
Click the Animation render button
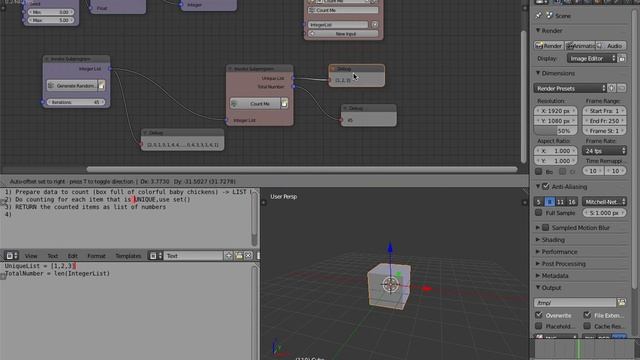[580, 46]
